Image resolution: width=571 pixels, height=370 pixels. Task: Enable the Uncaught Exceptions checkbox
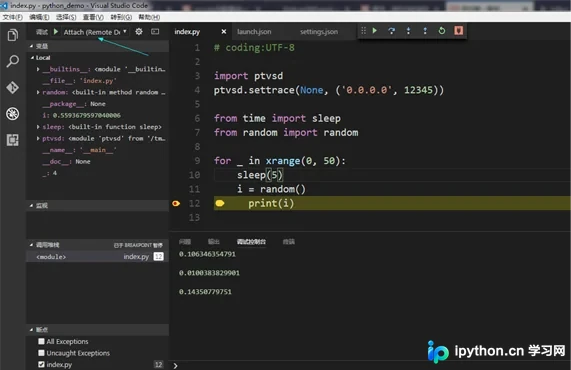click(x=41, y=353)
